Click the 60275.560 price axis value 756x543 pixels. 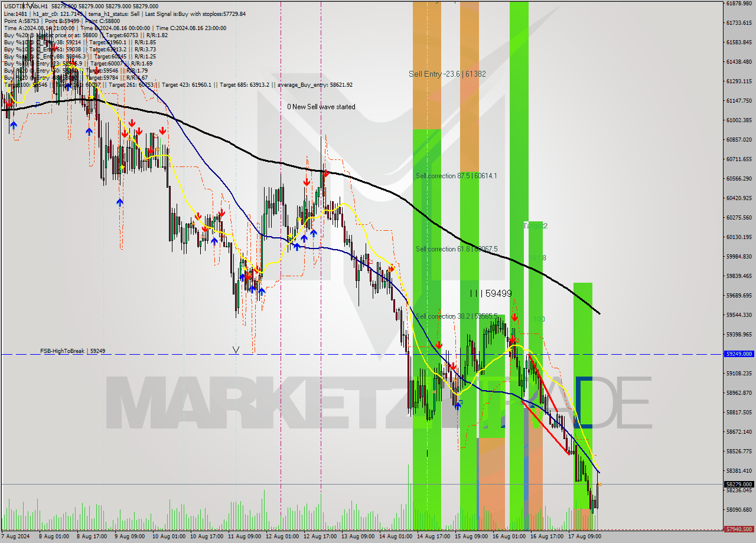[x=739, y=217]
